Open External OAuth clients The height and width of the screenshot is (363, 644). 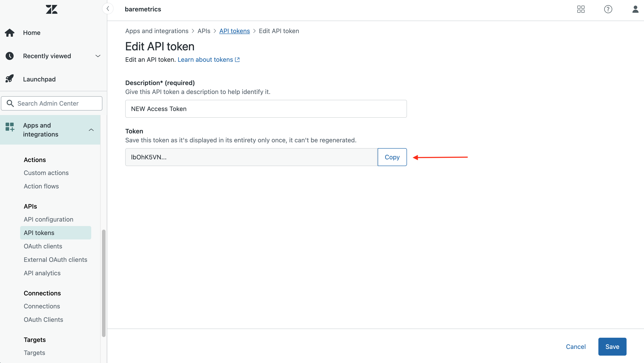(55, 260)
